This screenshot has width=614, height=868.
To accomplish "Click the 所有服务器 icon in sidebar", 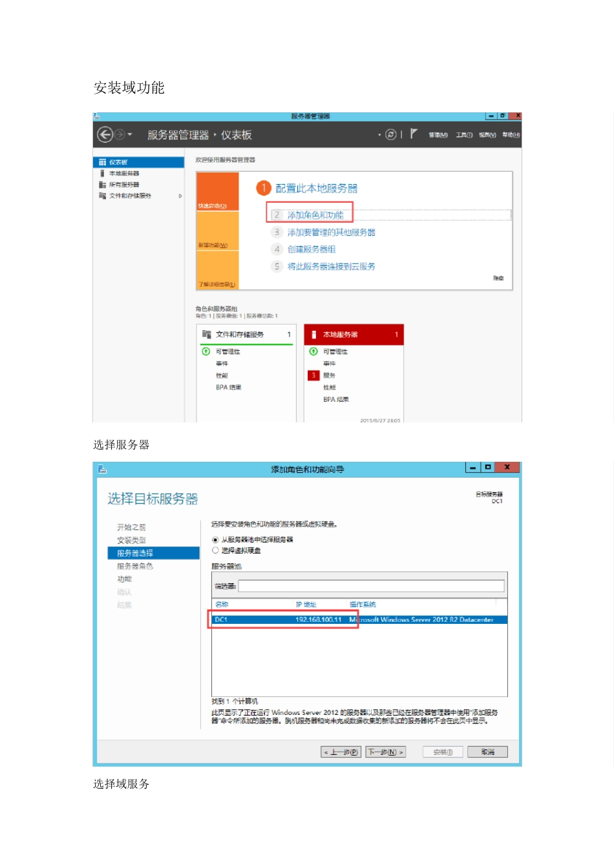I will click(102, 185).
